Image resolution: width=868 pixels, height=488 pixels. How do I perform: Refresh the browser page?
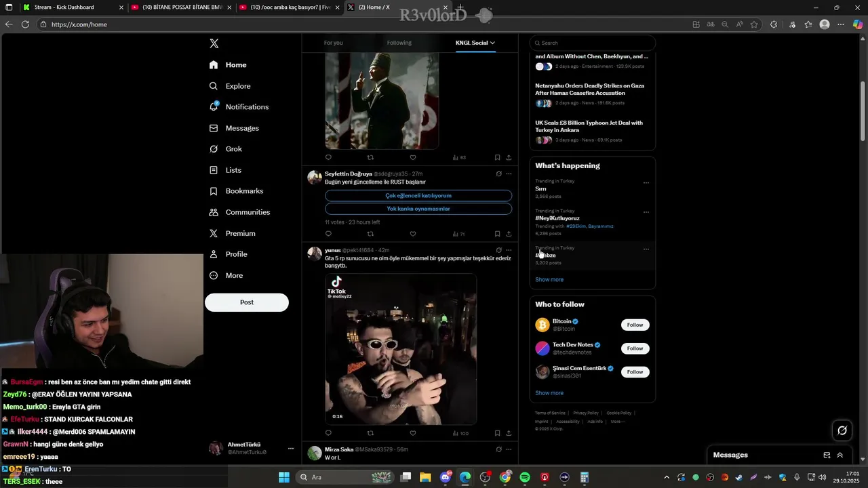coord(25,24)
